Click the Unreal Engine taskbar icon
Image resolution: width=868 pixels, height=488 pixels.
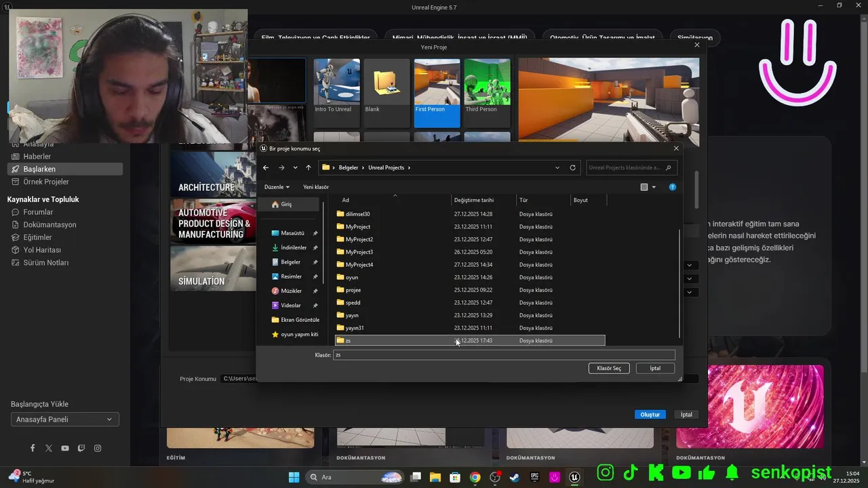(575, 477)
